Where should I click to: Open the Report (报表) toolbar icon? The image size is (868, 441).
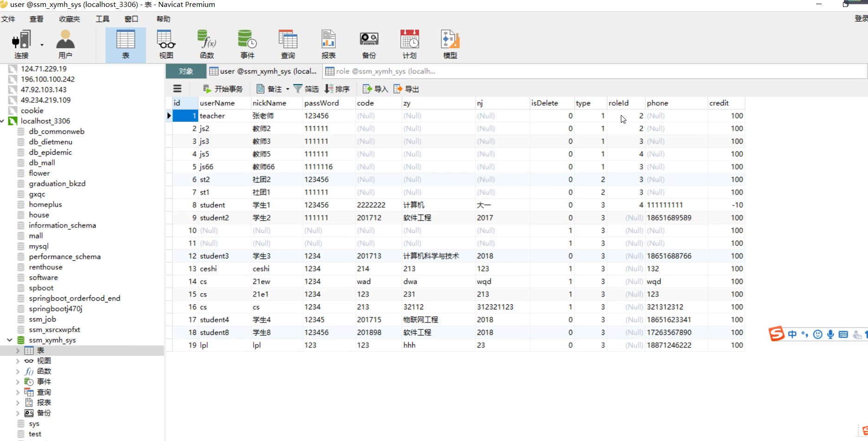coord(328,44)
